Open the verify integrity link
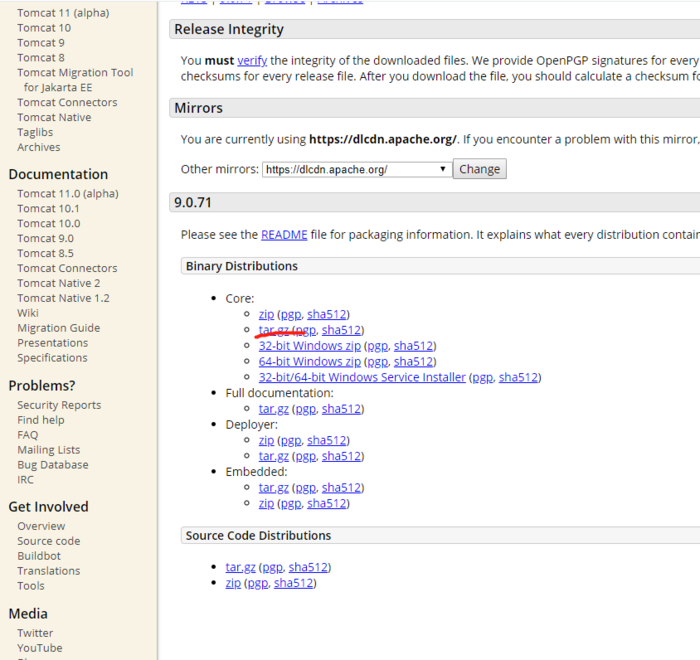 coord(252,60)
